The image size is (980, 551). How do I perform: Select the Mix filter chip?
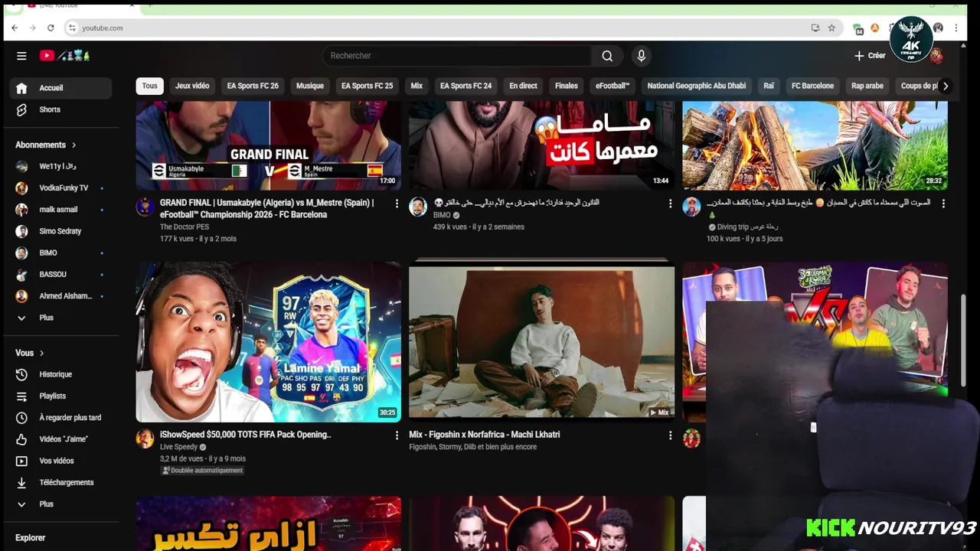click(x=416, y=86)
